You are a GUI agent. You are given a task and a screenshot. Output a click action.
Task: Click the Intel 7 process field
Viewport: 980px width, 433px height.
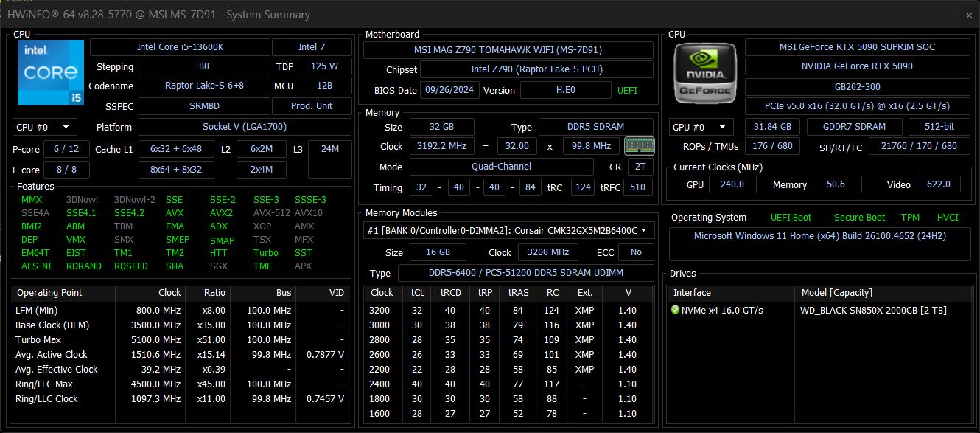coord(312,47)
